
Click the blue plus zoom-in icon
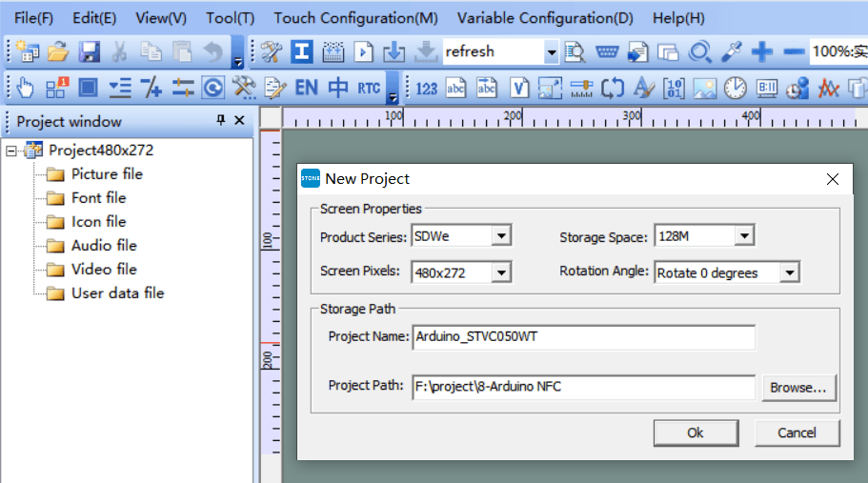762,51
